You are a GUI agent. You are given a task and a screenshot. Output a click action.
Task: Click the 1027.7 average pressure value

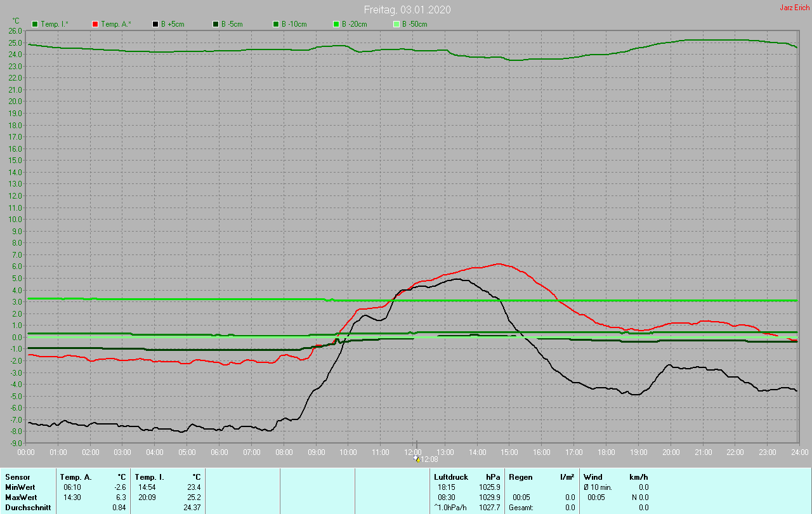point(489,508)
